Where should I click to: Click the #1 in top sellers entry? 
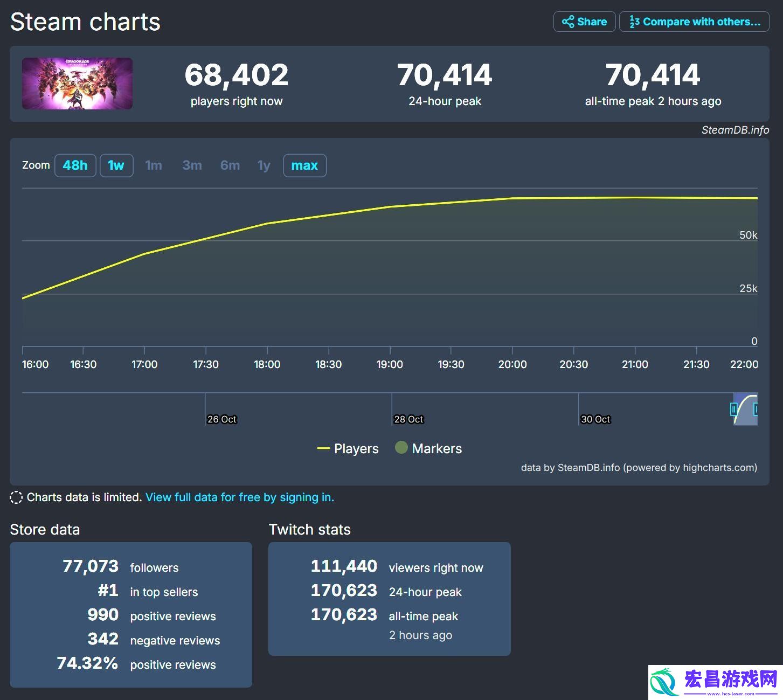coord(148,591)
